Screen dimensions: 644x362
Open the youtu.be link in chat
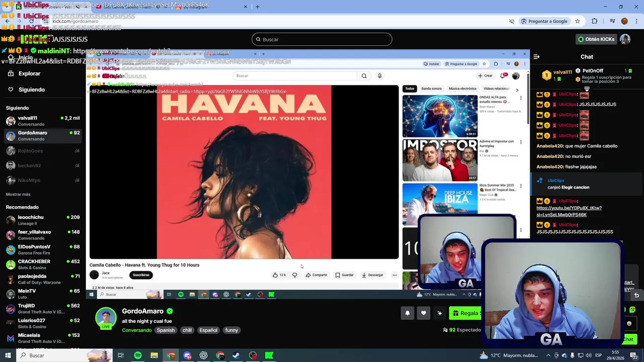point(569,211)
